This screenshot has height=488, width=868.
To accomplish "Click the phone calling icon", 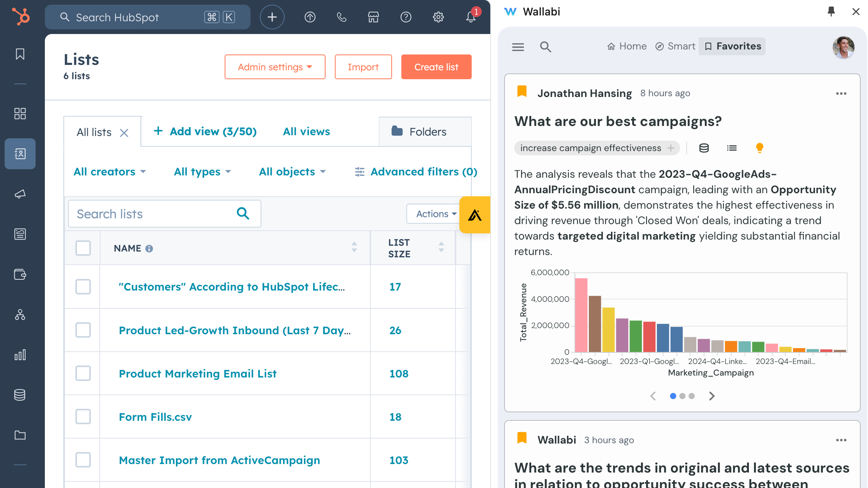I will (x=341, y=17).
